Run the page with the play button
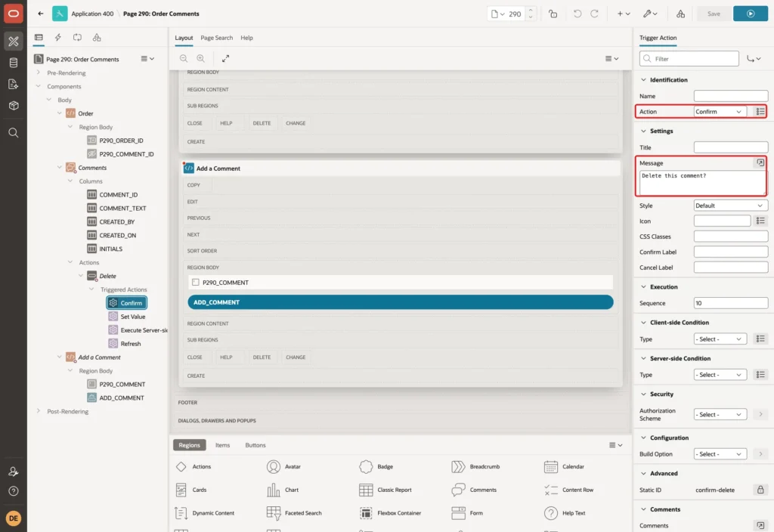 (x=751, y=14)
